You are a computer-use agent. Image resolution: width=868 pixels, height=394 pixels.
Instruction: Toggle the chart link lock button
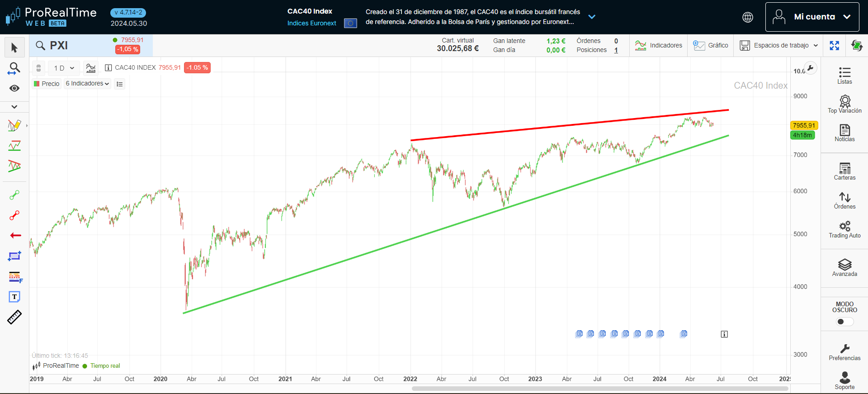click(39, 68)
